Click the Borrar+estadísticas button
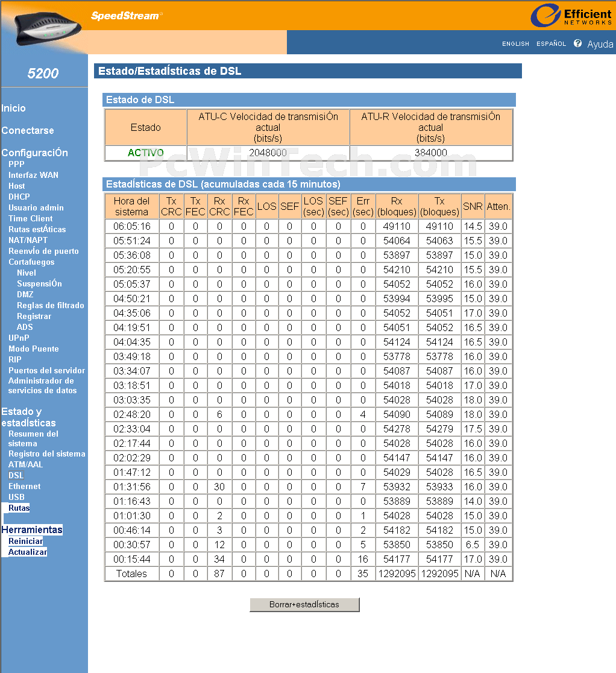The image size is (616, 673). 304,604
